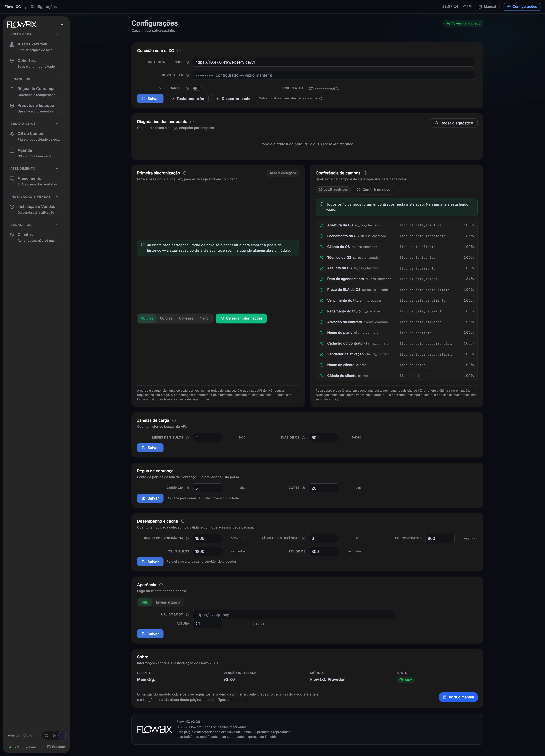545x756 pixels.
Task: Collapse the Visão Geral sidebar section
Action: [x=57, y=34]
